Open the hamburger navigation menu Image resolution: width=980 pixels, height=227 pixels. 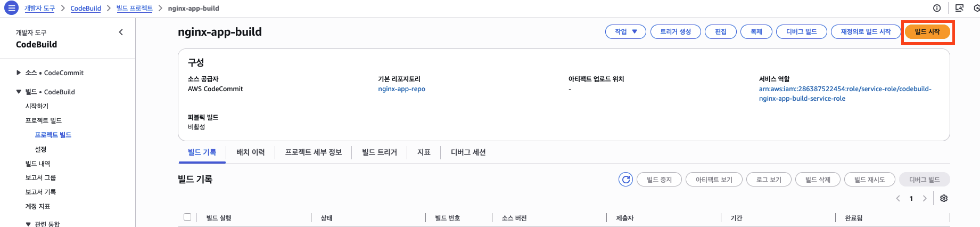(11, 8)
